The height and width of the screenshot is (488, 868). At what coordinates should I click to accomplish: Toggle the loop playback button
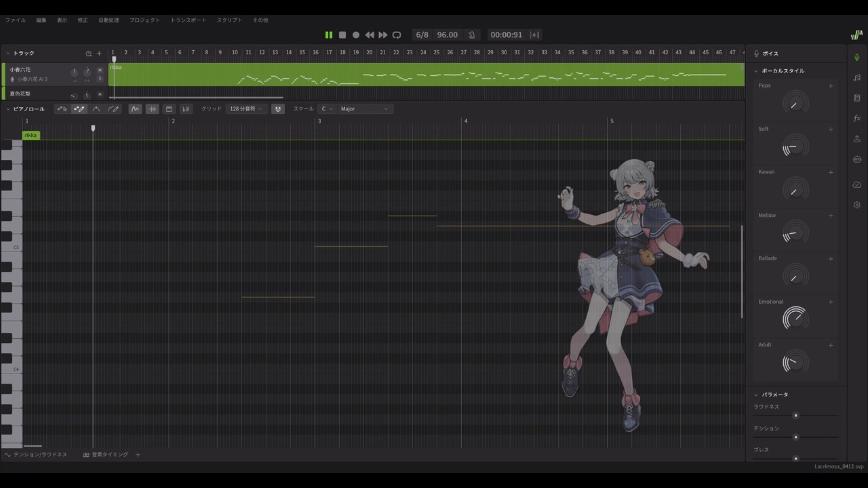point(397,35)
